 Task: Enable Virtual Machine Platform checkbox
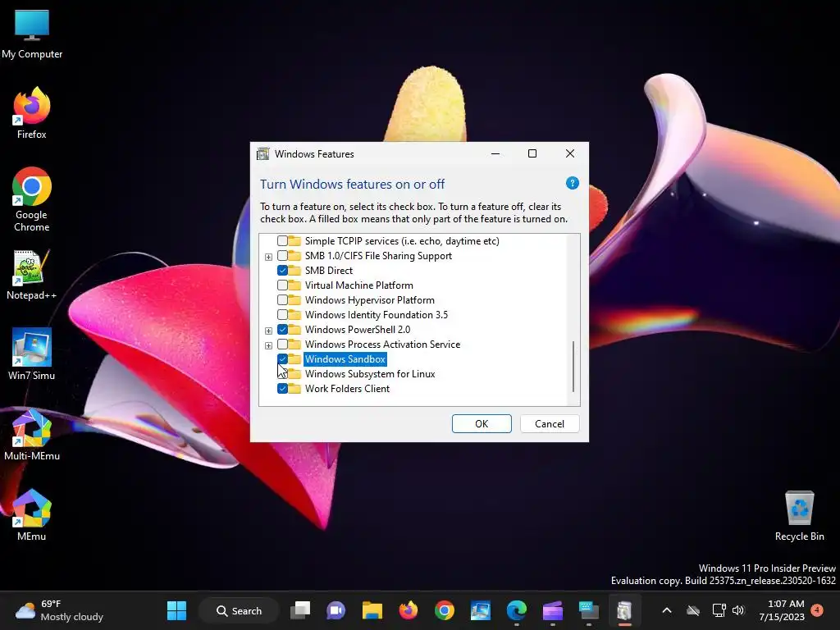[x=282, y=285]
